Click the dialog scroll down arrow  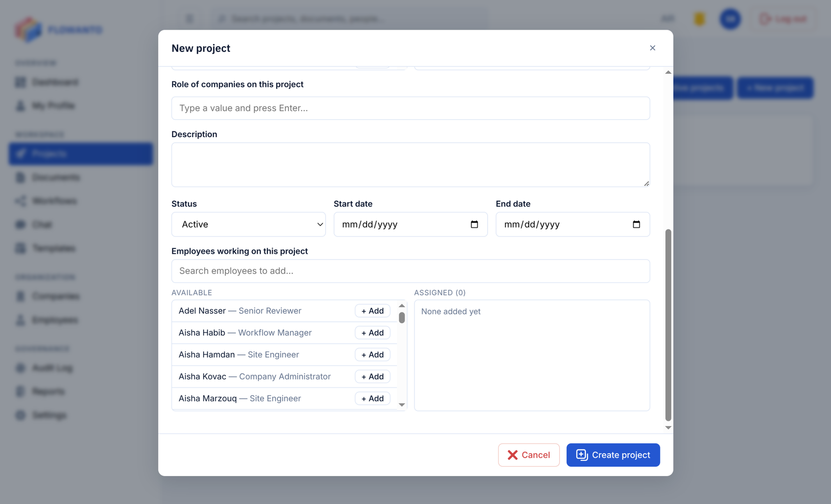tap(668, 428)
